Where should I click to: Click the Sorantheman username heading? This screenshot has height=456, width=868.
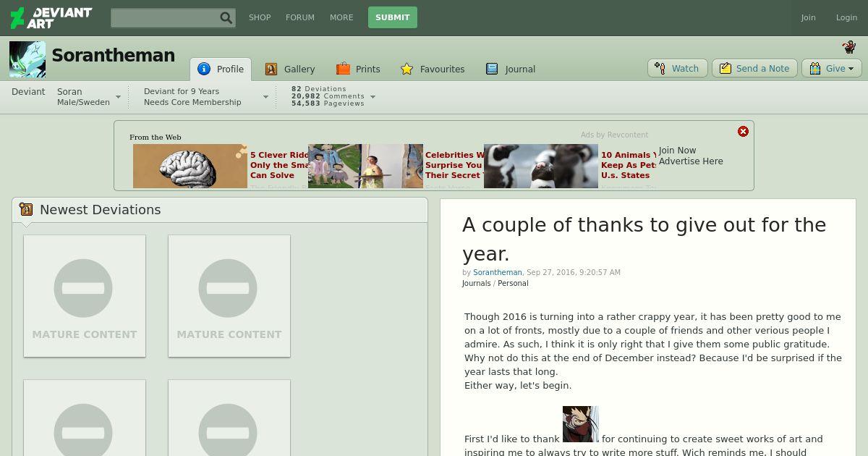pyautogui.click(x=113, y=55)
